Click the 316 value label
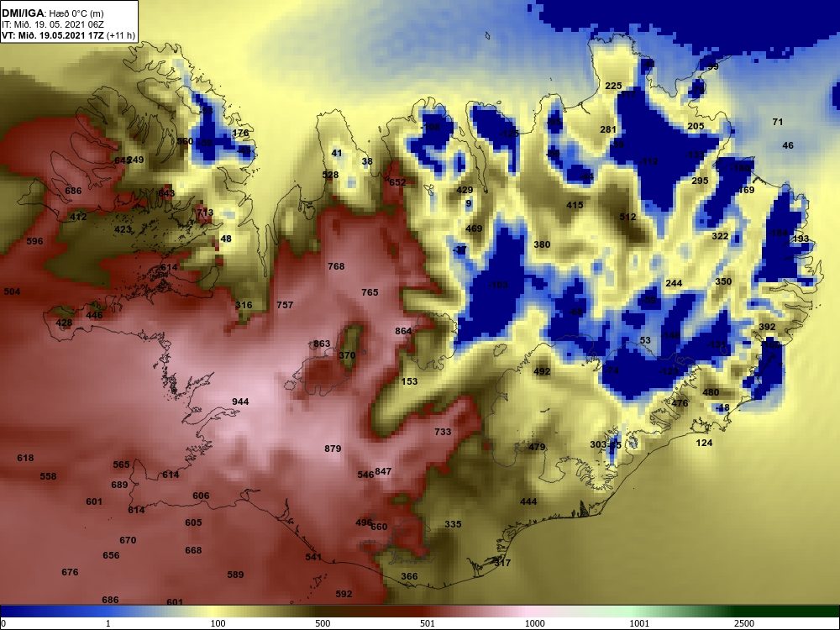840x630 pixels. [x=244, y=305]
